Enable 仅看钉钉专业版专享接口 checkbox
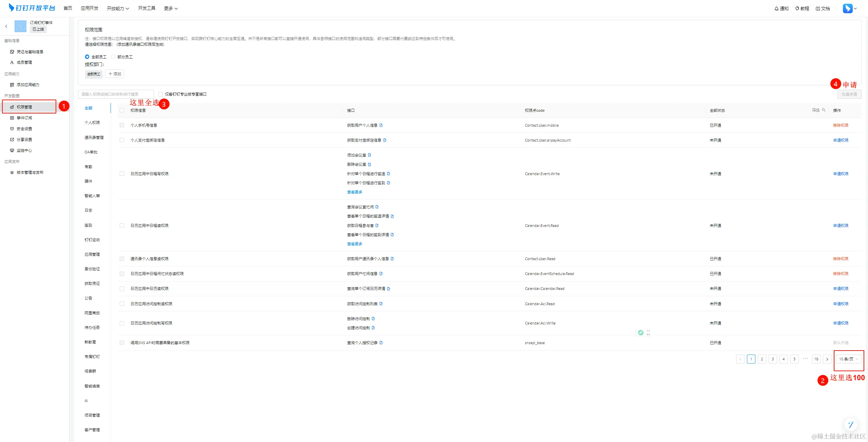 pos(160,94)
